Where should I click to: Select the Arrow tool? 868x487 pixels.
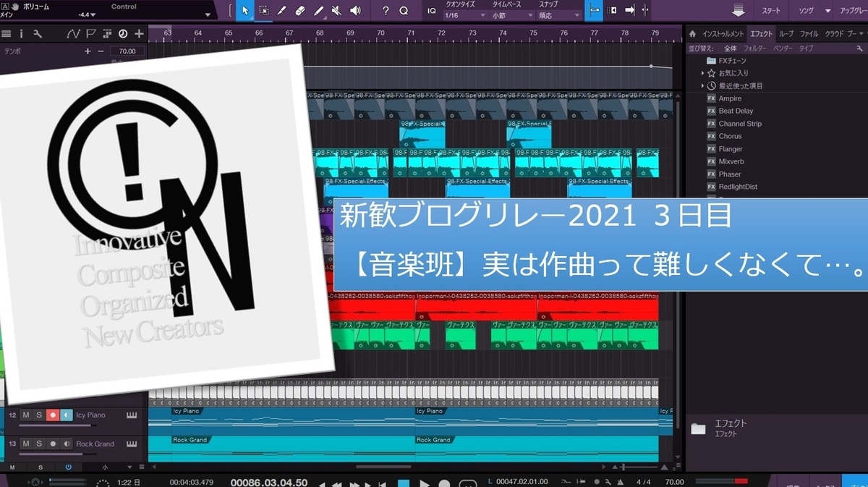click(244, 11)
